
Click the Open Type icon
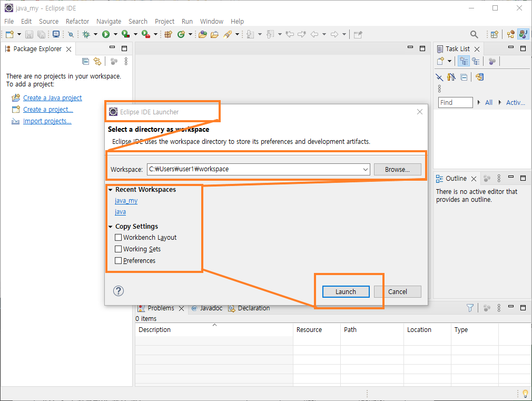203,34
